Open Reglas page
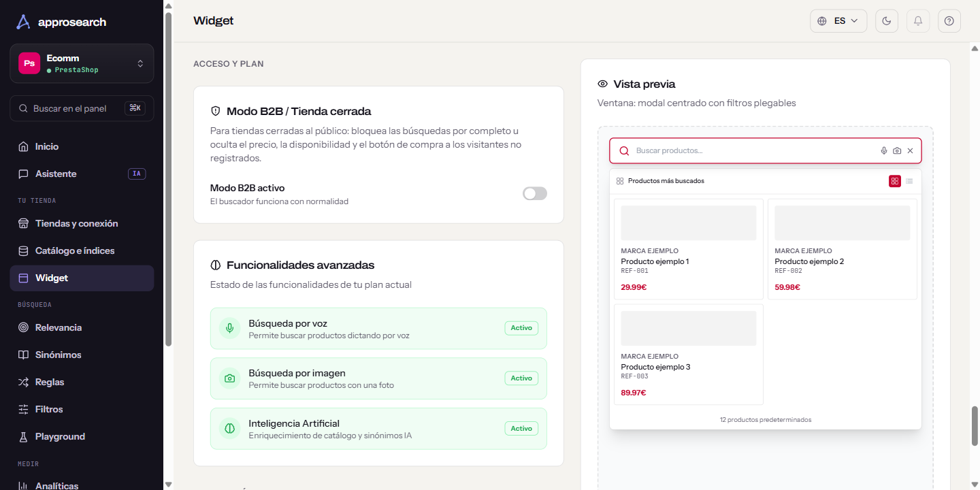Viewport: 980px width, 490px height. 82,382
